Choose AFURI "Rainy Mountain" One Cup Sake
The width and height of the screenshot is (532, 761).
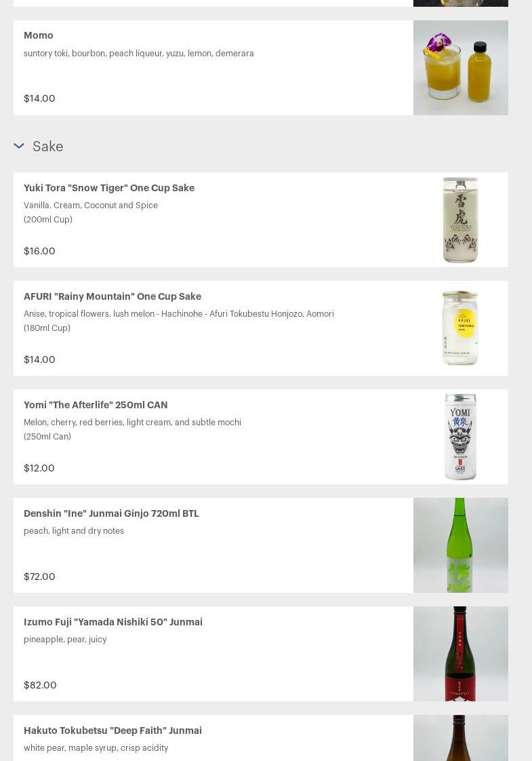[x=112, y=296]
